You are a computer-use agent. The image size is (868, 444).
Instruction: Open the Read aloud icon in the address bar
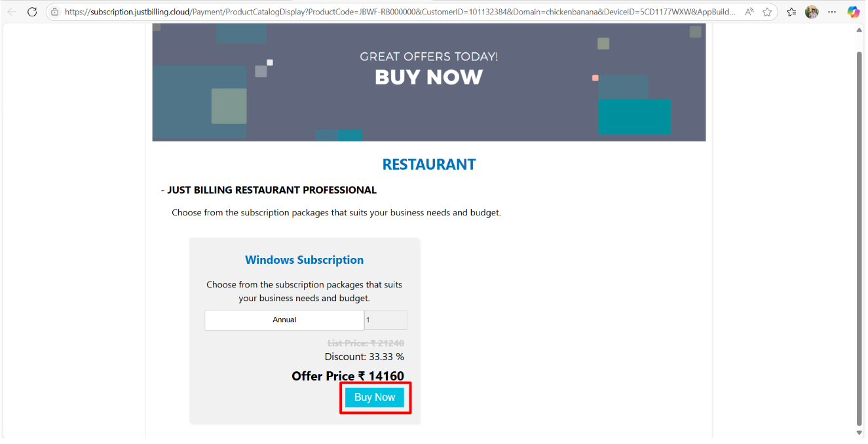click(749, 12)
